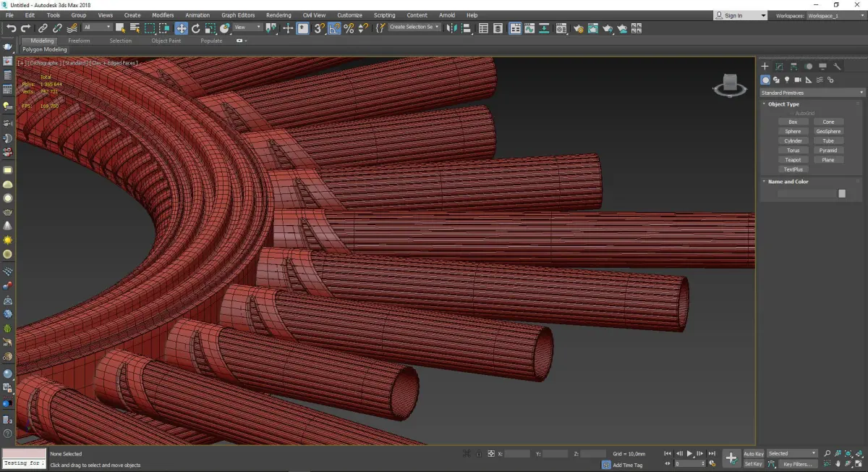Click the Select and Rotate tool
The height and width of the screenshot is (472, 868).
[x=195, y=28]
